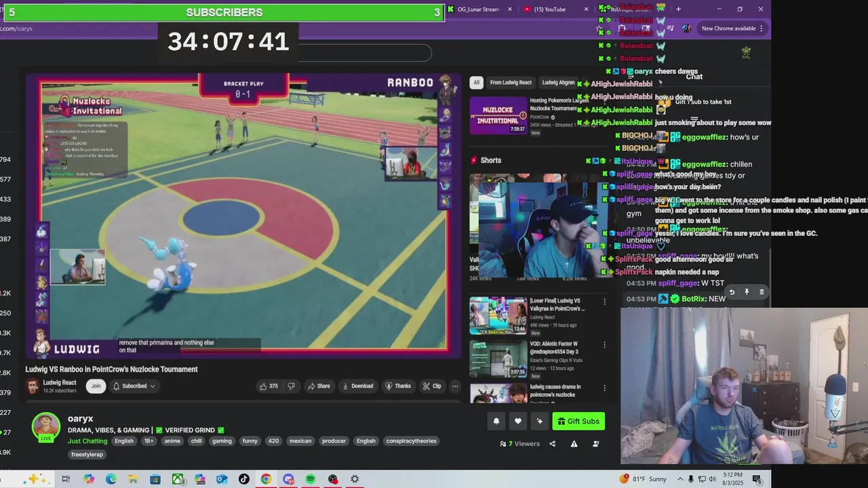Open the user icon right of report
The width and height of the screenshot is (868, 488).
tap(595, 444)
